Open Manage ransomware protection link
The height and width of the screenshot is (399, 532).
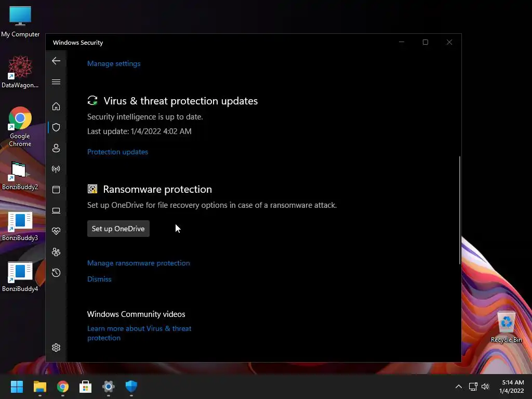tap(138, 263)
